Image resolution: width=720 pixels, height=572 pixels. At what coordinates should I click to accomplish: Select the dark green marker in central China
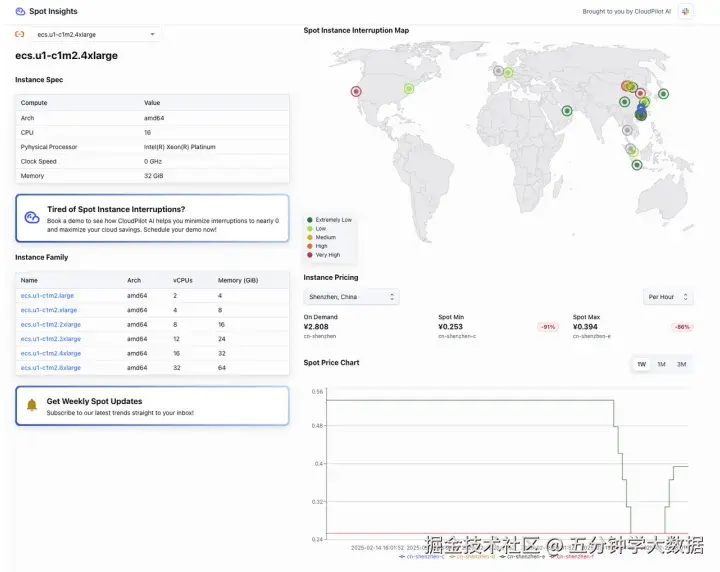click(624, 102)
